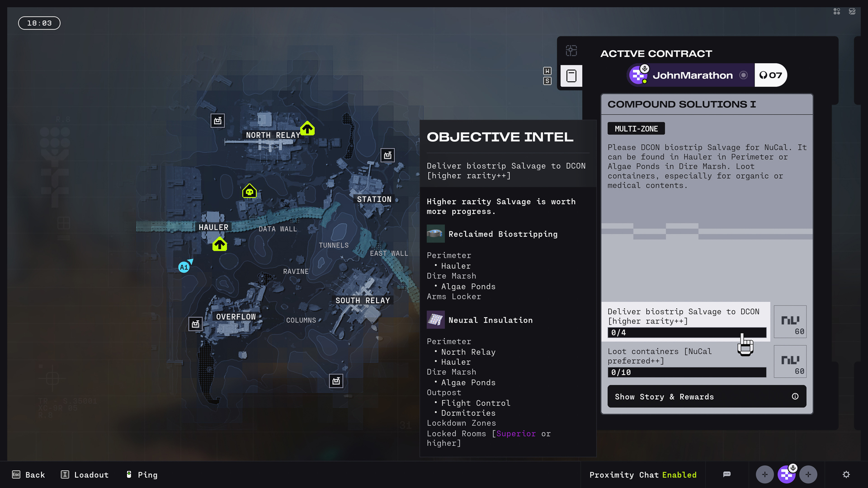Click the chat bubble icon in the bottom bar

tap(727, 474)
